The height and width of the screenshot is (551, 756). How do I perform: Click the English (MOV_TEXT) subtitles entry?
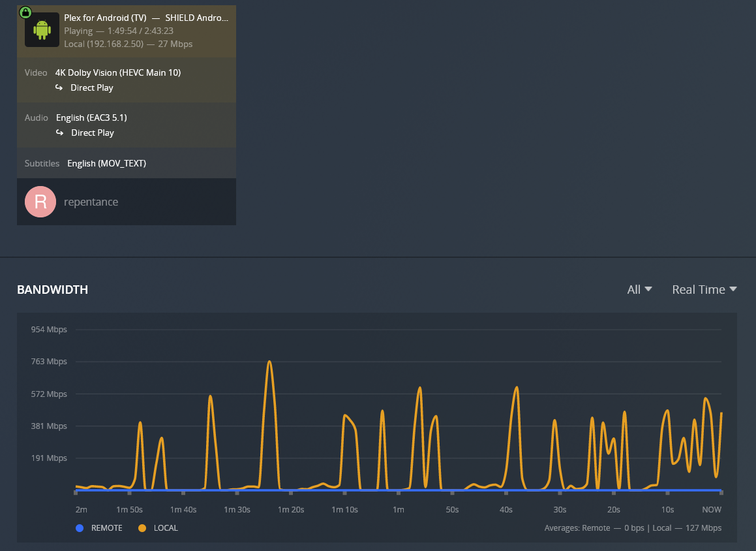point(106,163)
